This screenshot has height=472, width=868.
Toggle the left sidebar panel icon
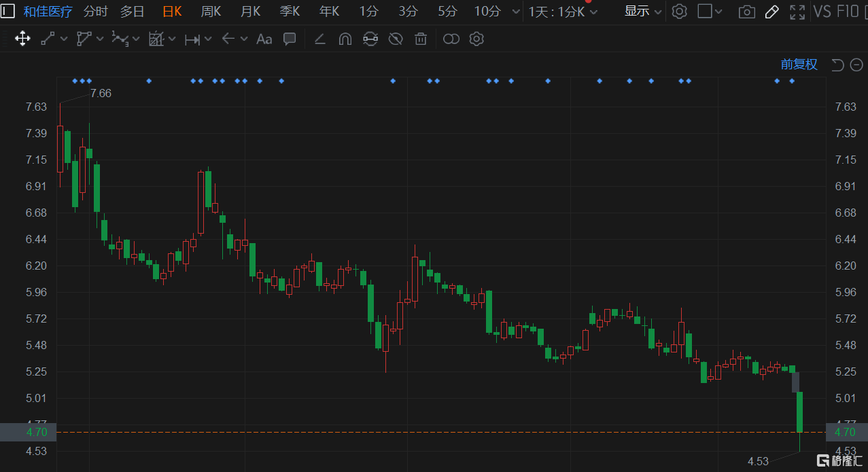coord(7,11)
